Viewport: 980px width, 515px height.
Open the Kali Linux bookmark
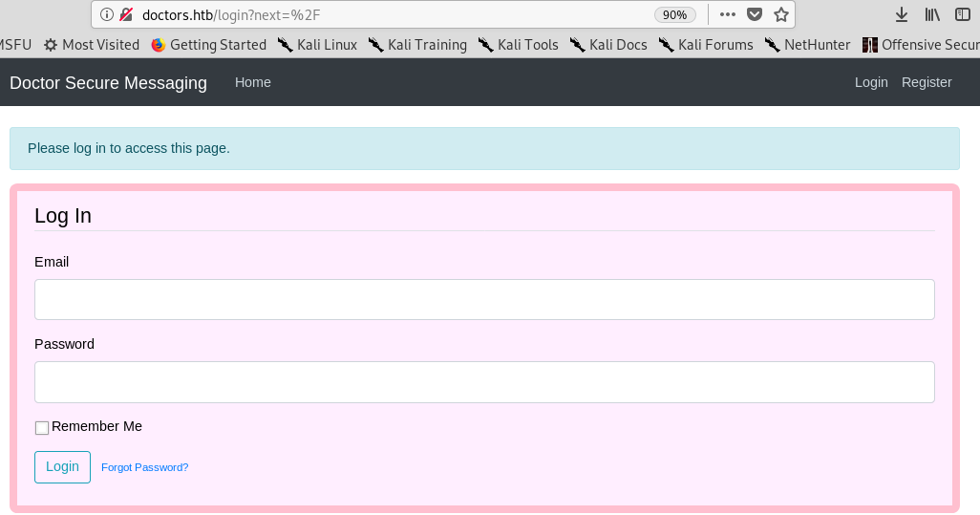317,44
